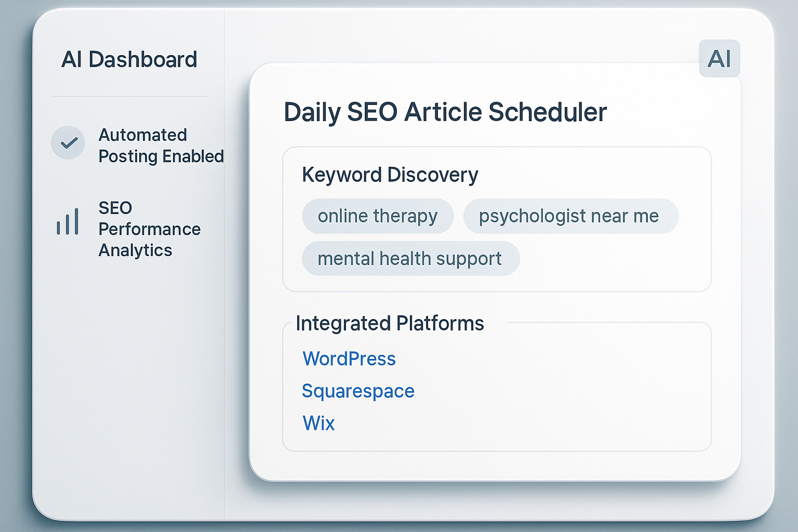The image size is (798, 532).
Task: Click the checkmark circle icon
Action: pyautogui.click(x=68, y=142)
